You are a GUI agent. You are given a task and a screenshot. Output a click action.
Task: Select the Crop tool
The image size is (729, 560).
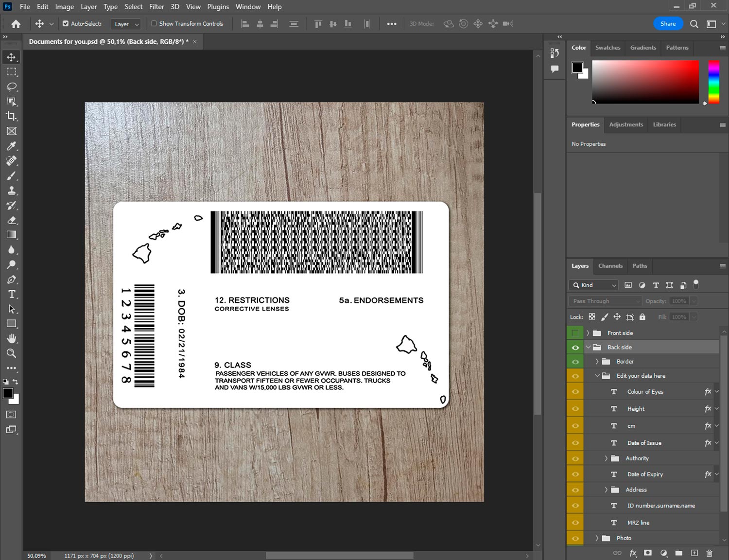point(11,116)
